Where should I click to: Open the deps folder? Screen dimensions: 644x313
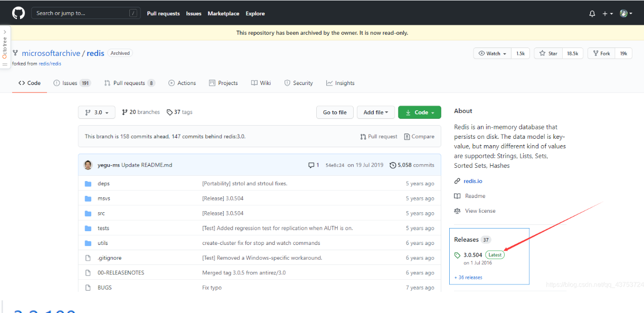click(103, 184)
